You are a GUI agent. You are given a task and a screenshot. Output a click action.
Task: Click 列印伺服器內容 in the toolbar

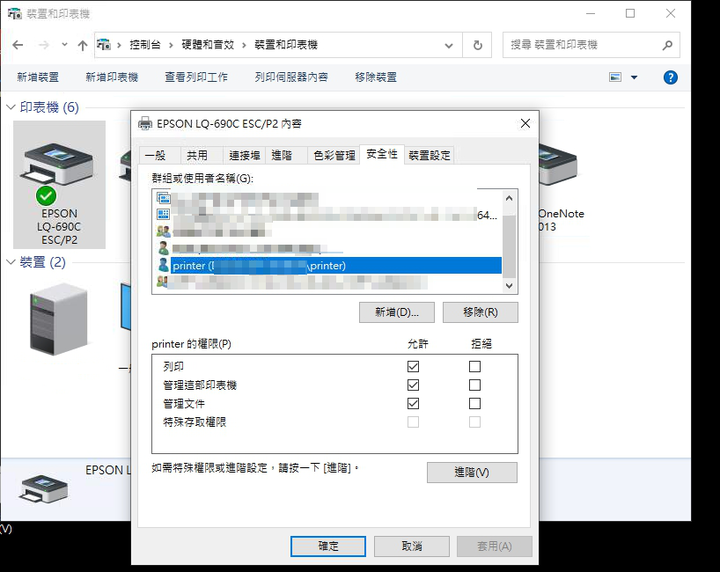(x=291, y=77)
